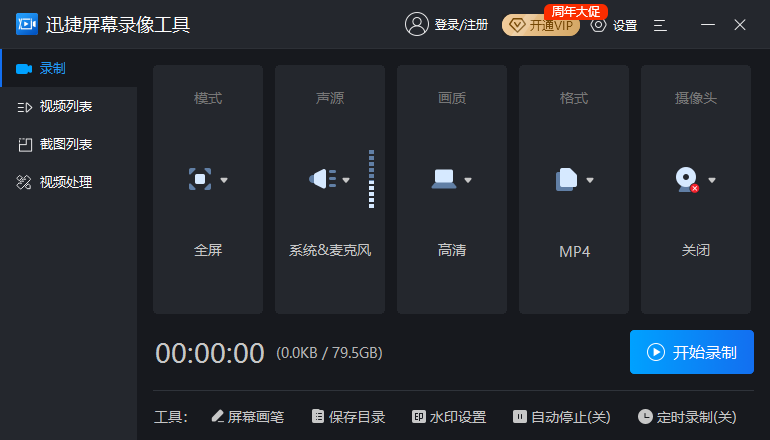Image resolution: width=770 pixels, height=440 pixels.
Task: Click the 模式 card header
Action: 208,98
